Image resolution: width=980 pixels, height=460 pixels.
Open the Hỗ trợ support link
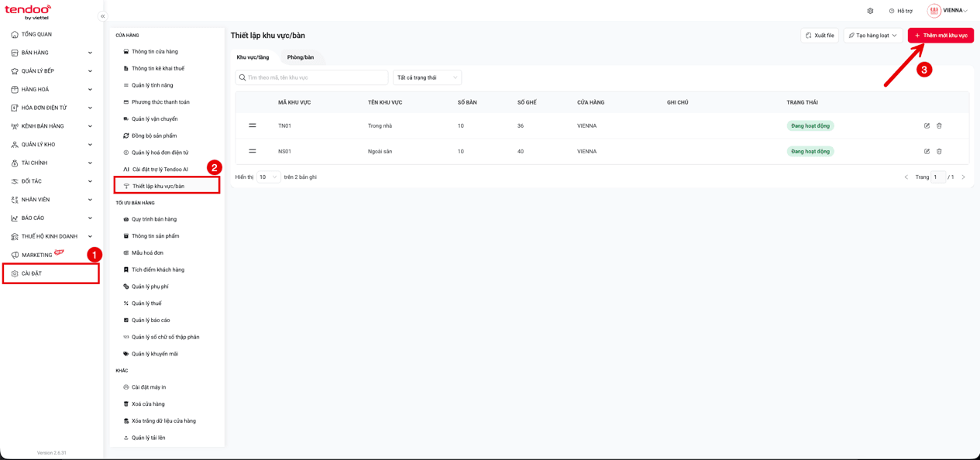point(901,11)
